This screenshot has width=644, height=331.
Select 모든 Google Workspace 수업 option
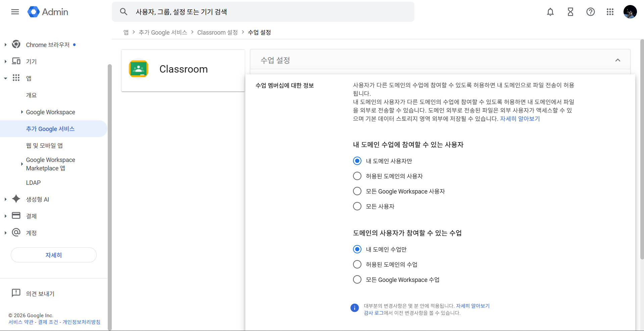click(357, 280)
